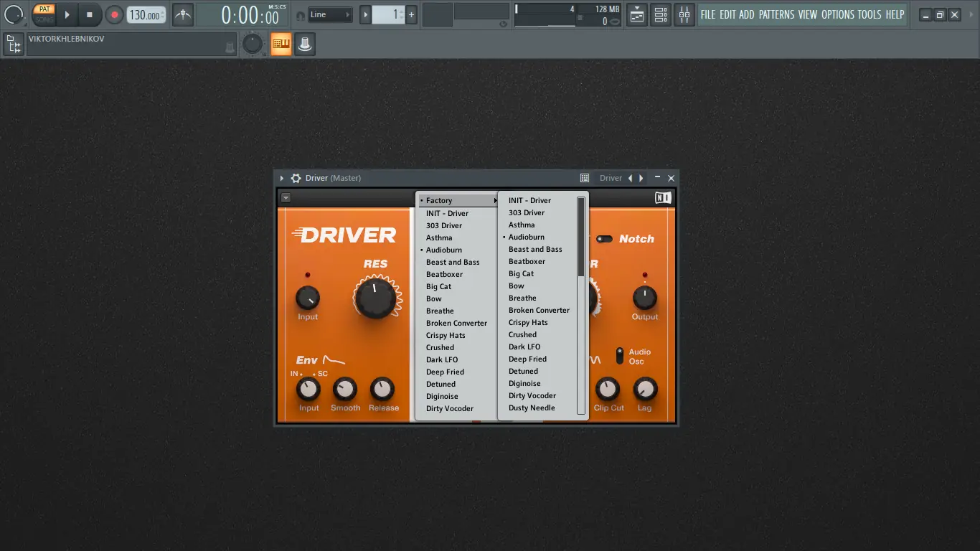
Task: Select Broken Converter in the Factory submenu
Action: (538, 310)
